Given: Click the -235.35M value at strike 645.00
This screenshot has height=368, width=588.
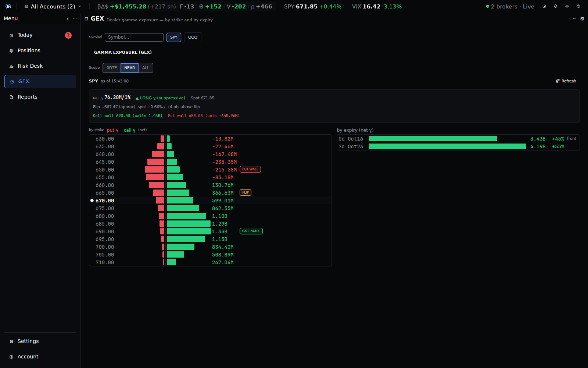Looking at the screenshot, I should (225, 162).
